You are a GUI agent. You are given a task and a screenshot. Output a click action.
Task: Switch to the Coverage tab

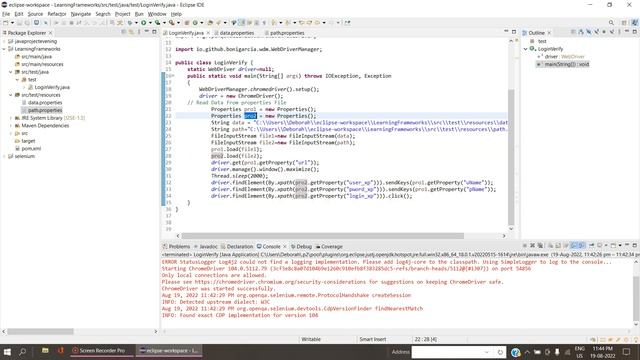click(x=329, y=247)
